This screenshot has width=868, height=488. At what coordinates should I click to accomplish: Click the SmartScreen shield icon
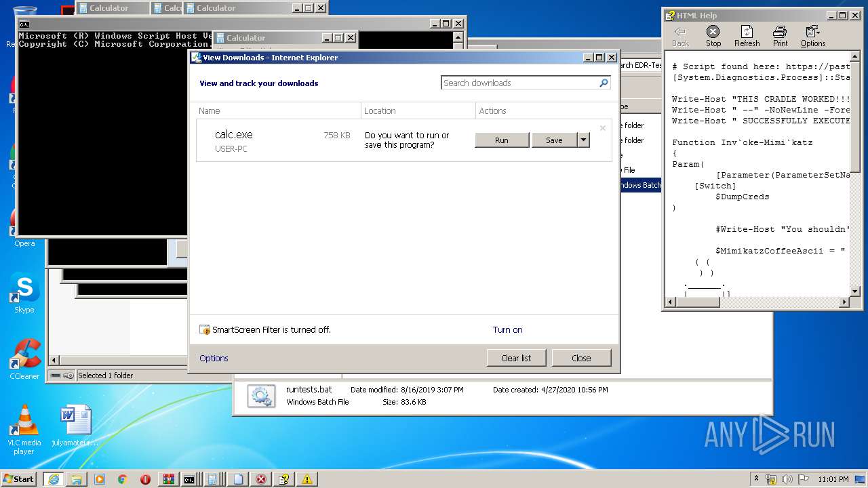pos(205,330)
